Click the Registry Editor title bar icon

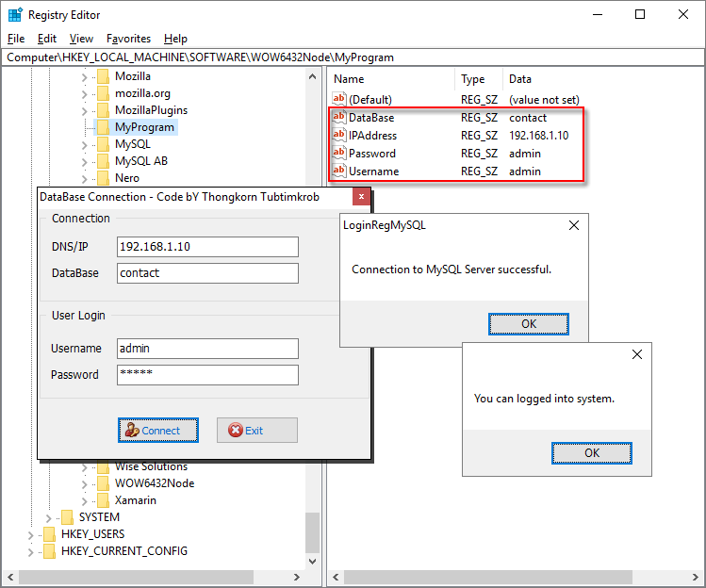coord(15,15)
